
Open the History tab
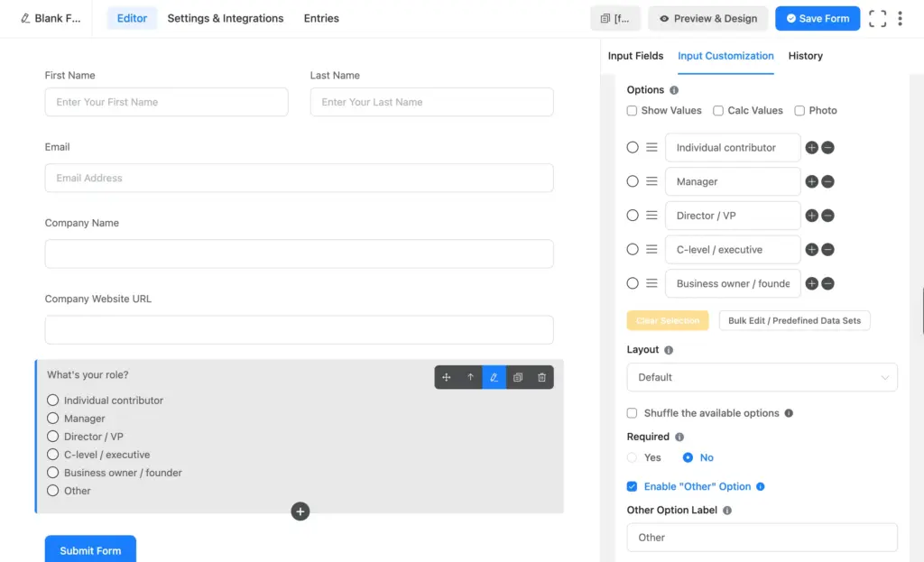pyautogui.click(x=805, y=56)
